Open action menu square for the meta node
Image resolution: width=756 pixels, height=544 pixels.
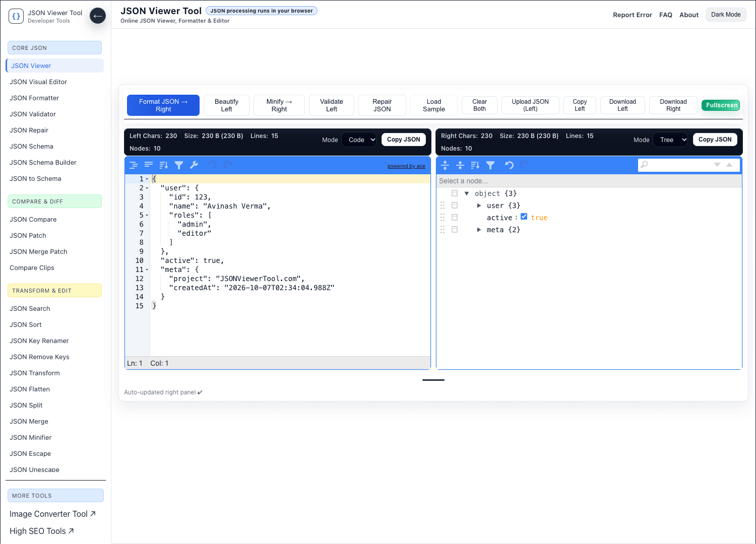[455, 230]
